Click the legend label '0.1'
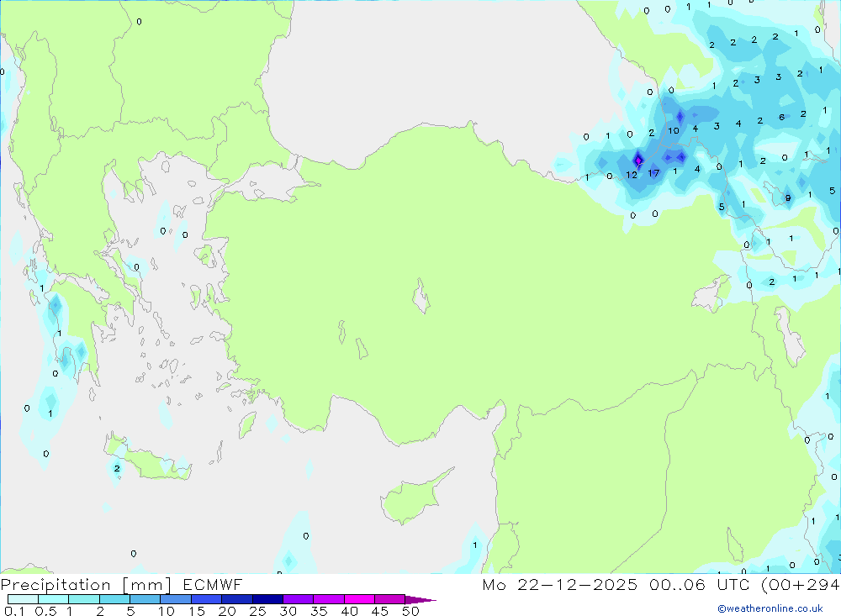This screenshot has height=616, width=841. click(14, 611)
